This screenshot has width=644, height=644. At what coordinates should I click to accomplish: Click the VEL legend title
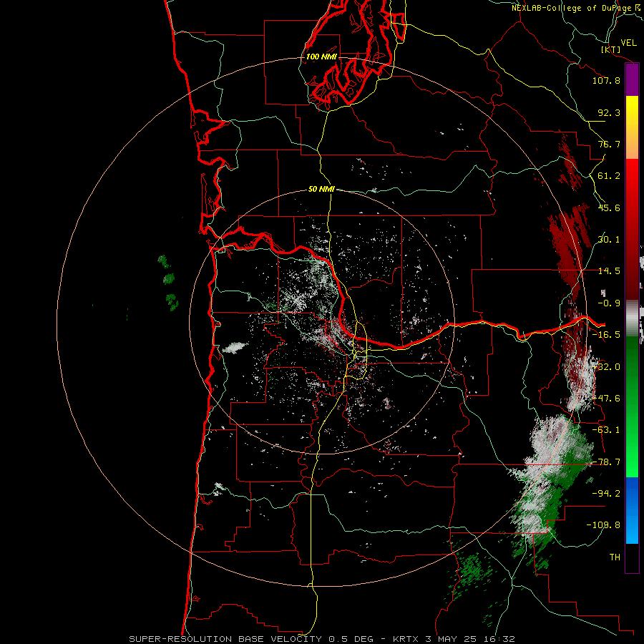pyautogui.click(x=628, y=42)
